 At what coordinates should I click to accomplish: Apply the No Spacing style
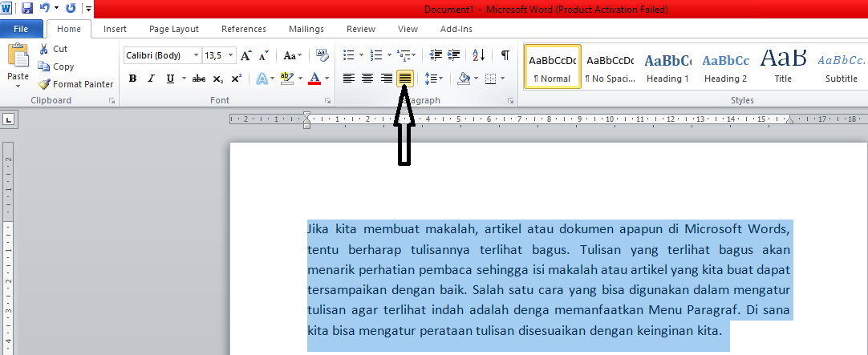610,67
